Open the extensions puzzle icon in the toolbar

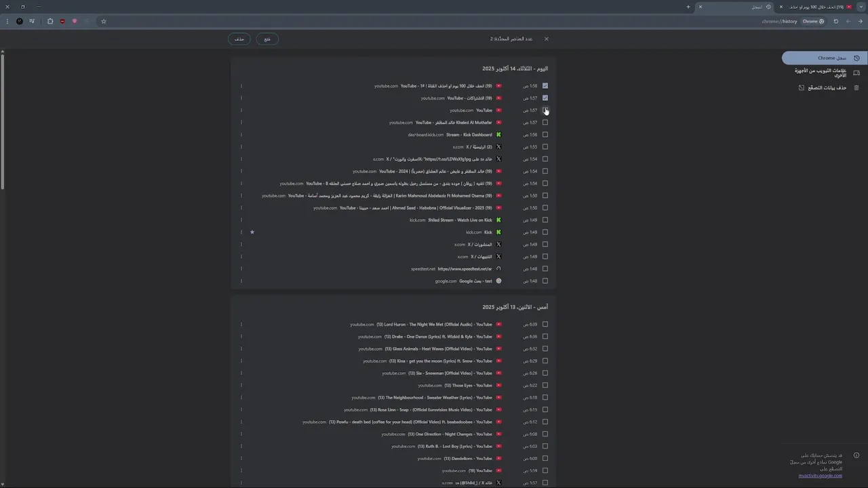click(x=50, y=21)
